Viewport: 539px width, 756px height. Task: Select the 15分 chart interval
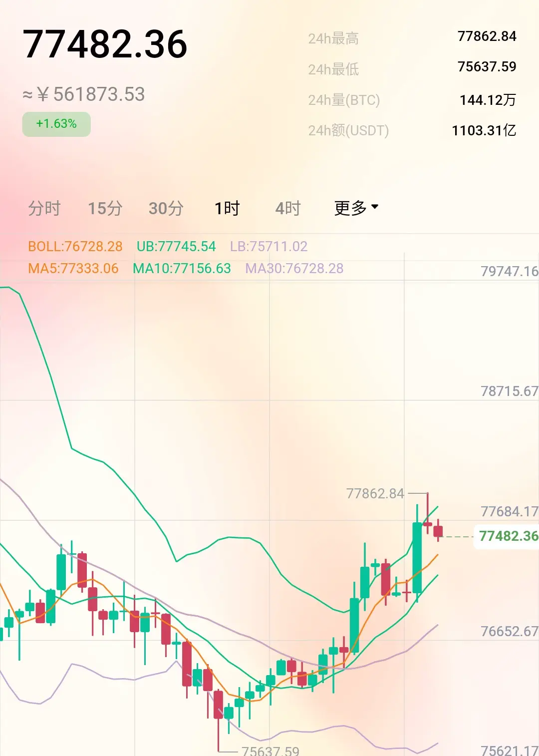click(105, 208)
